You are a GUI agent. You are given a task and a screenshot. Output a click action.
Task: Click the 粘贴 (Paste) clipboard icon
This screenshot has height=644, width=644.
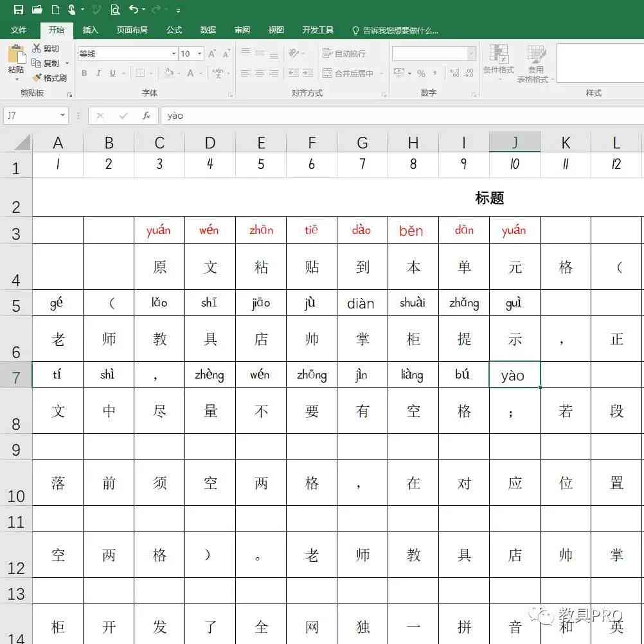coord(17,55)
